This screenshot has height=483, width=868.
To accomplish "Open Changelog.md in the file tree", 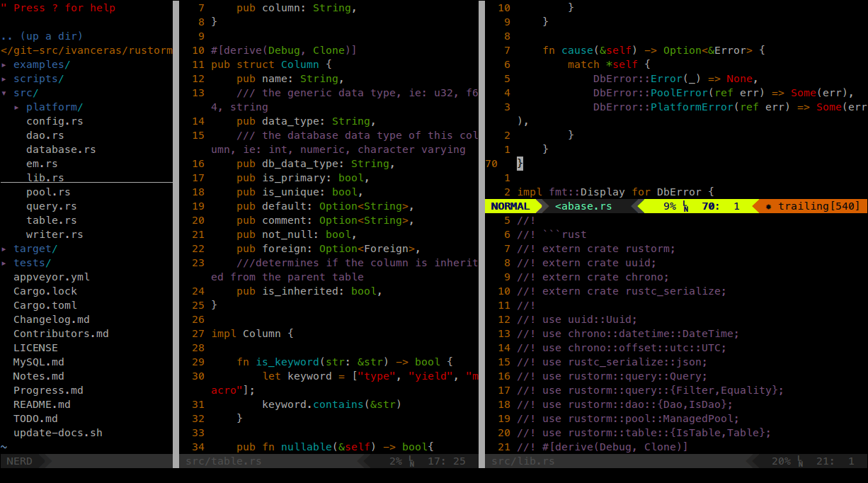I will point(52,319).
